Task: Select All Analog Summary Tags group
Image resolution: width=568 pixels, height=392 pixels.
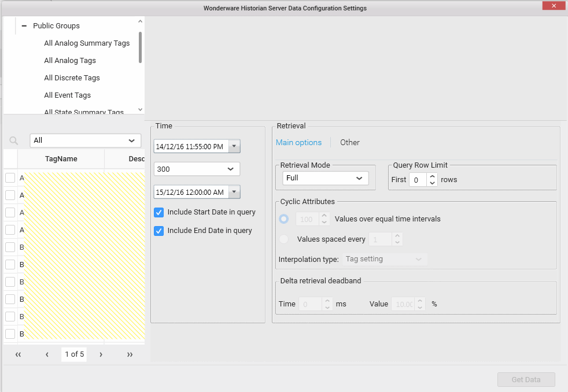Action: pos(87,43)
